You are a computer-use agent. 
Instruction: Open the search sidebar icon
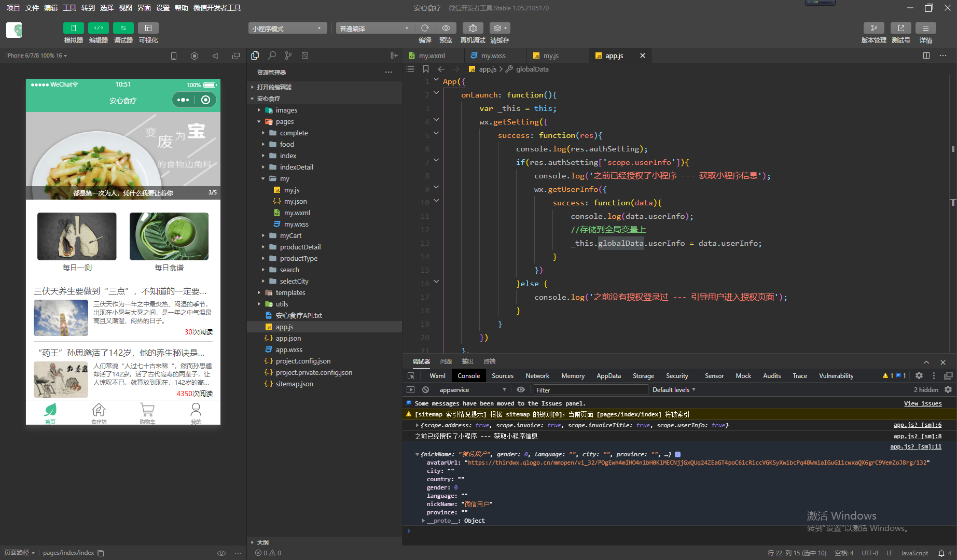pos(272,55)
